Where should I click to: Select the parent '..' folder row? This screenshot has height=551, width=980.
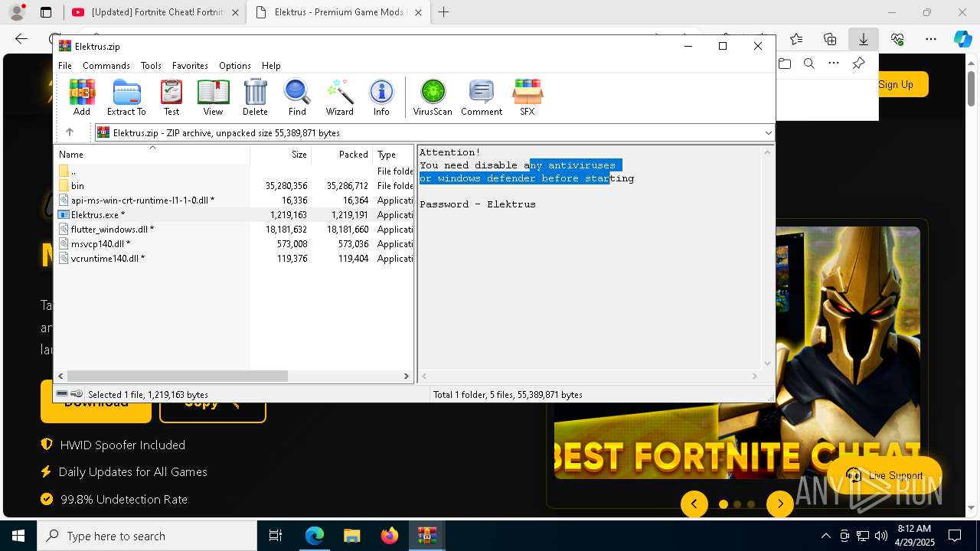(x=234, y=171)
